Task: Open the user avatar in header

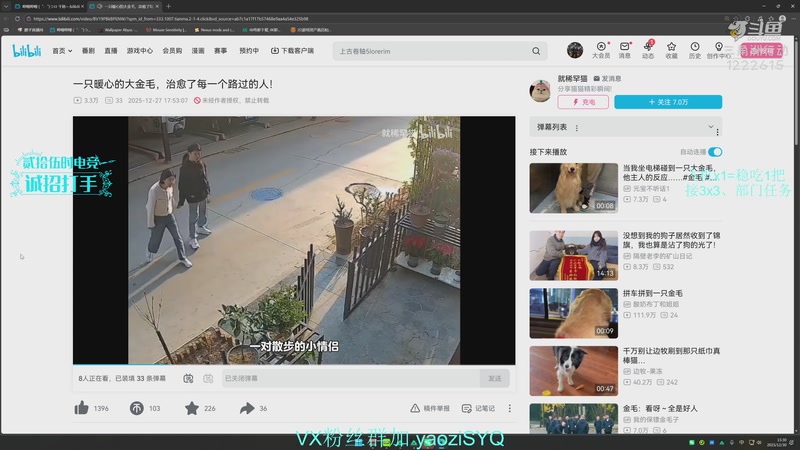Action: (575, 50)
